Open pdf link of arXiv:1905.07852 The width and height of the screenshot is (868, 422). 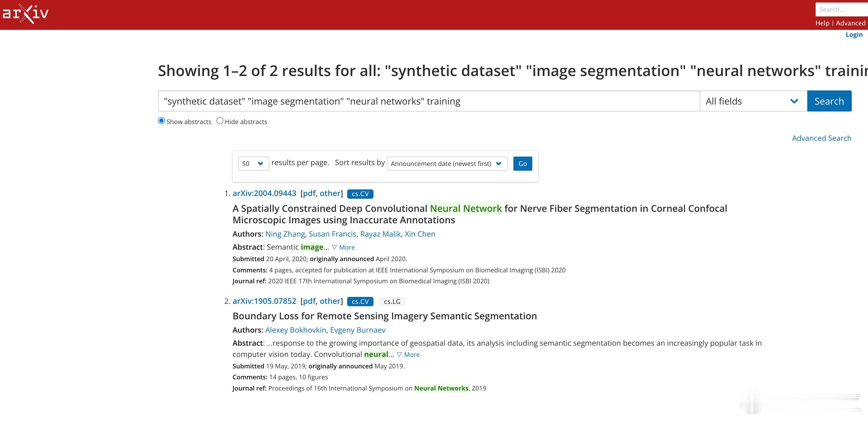pos(309,301)
